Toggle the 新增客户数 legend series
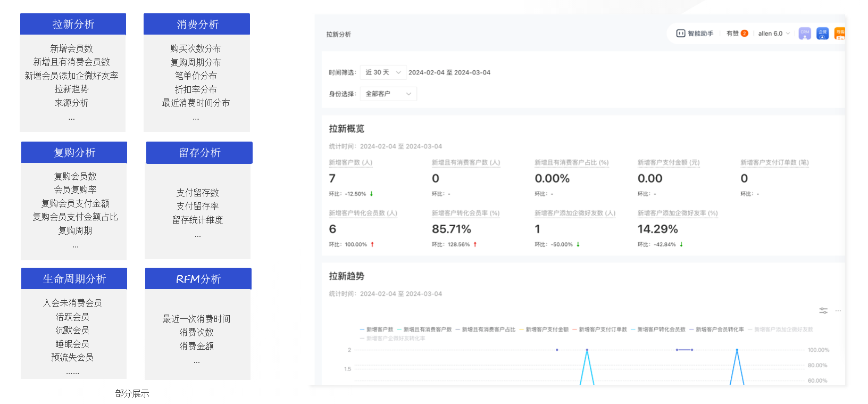The width and height of the screenshot is (868, 404). 377,329
